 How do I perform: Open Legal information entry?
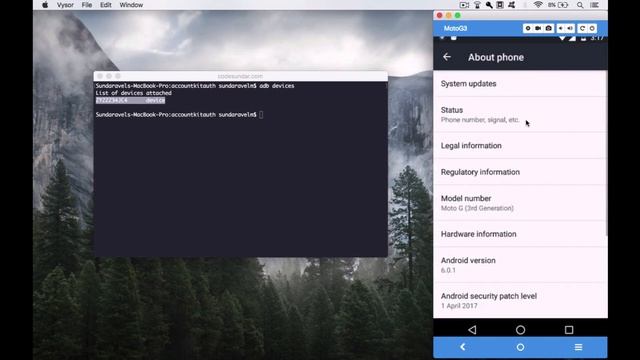pos(520,146)
